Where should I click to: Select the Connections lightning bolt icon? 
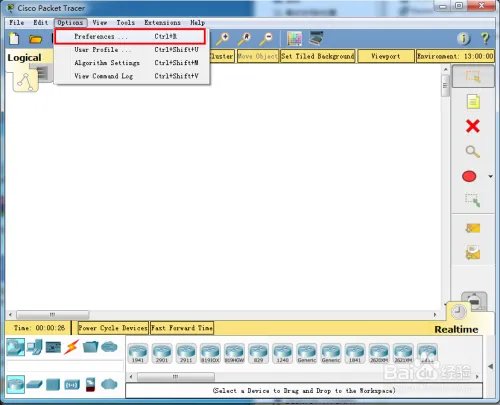pos(72,347)
